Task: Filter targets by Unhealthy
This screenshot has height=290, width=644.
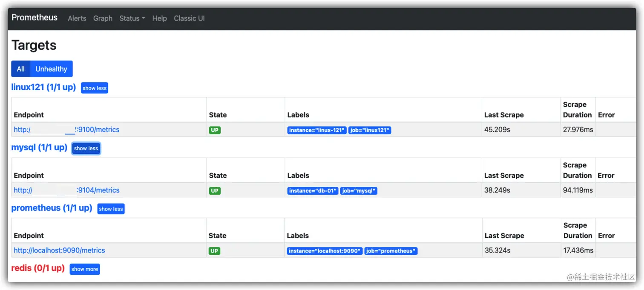Action: click(x=51, y=69)
